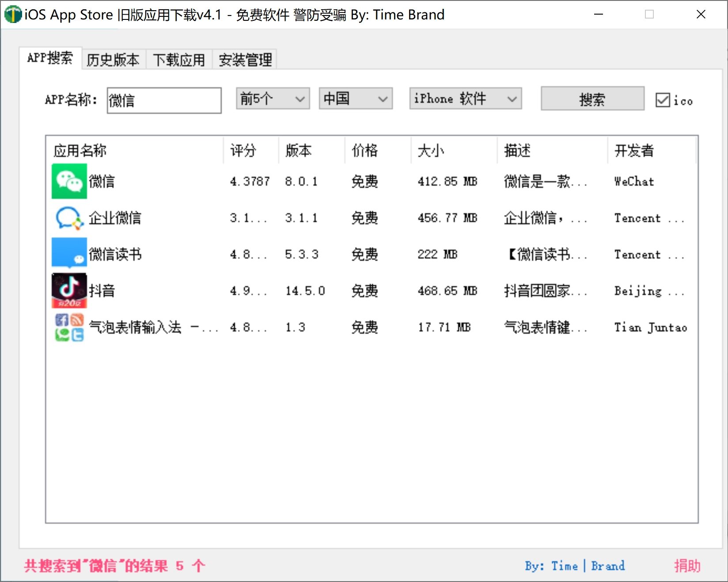728x582 pixels.
Task: Sort by 大小 column header
Action: pos(454,150)
